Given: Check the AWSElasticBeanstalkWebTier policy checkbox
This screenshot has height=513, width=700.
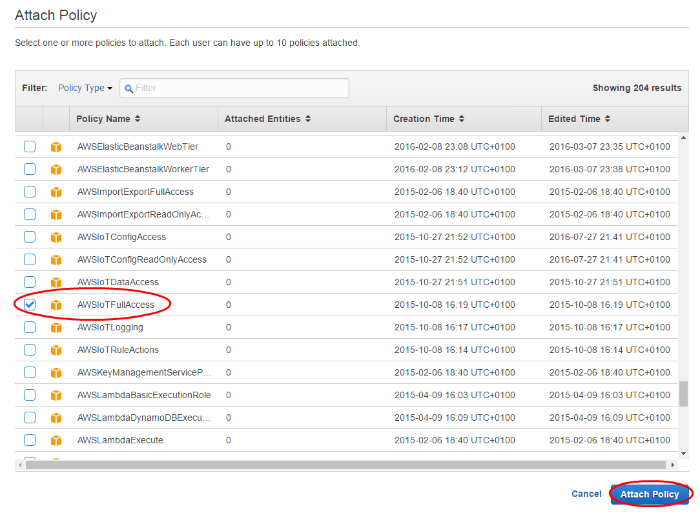Looking at the screenshot, I should coord(30,146).
